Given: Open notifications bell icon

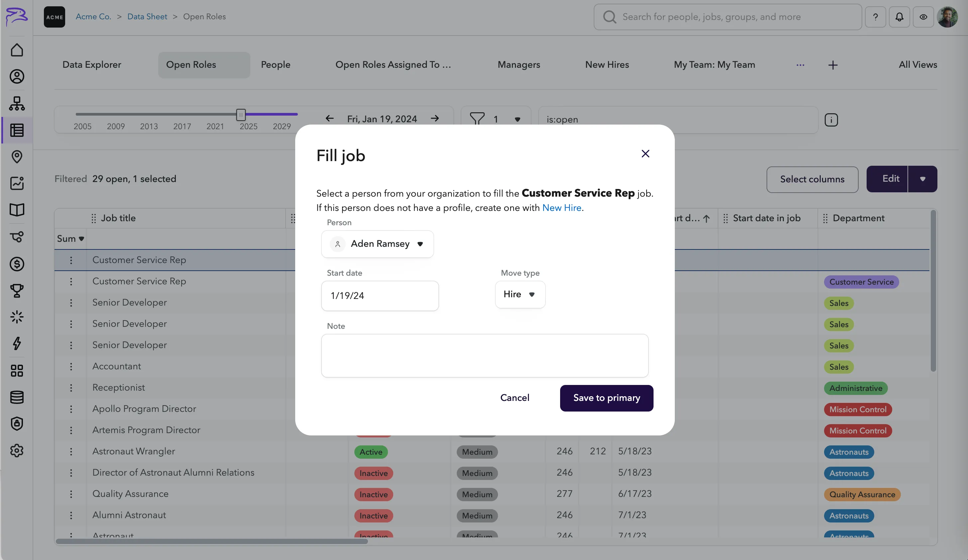Looking at the screenshot, I should [x=899, y=17].
